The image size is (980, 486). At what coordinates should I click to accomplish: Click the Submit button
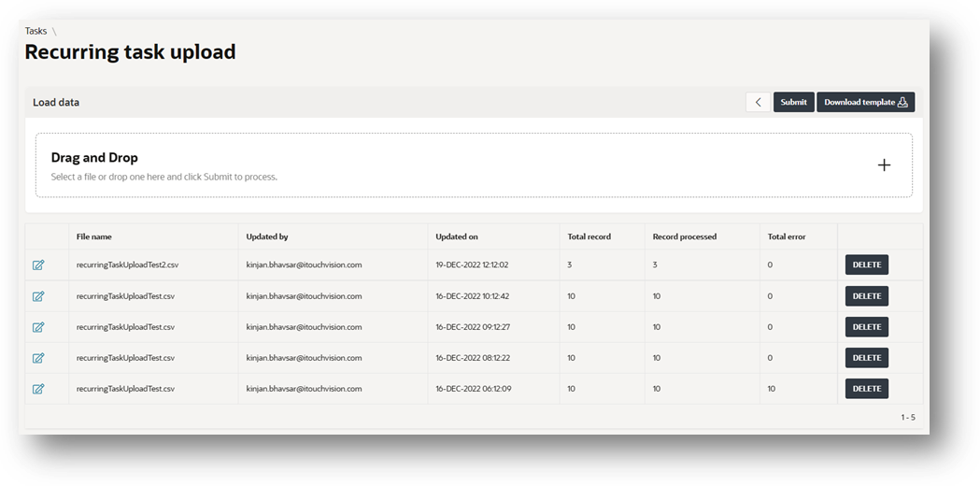pos(794,102)
